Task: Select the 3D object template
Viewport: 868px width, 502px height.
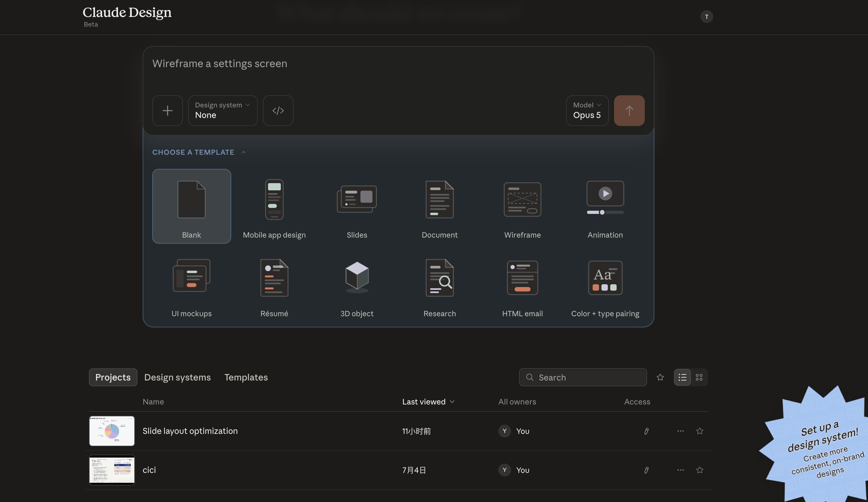Action: coord(357,285)
